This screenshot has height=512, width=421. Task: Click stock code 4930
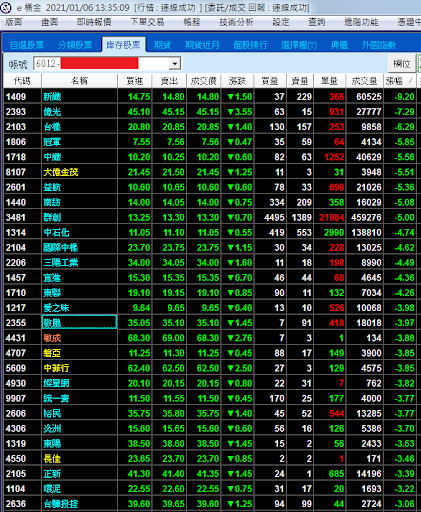click(16, 383)
